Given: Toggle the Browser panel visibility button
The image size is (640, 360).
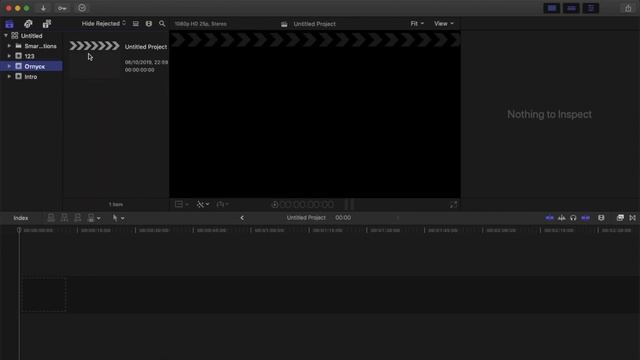Looking at the screenshot, I should click(552, 8).
